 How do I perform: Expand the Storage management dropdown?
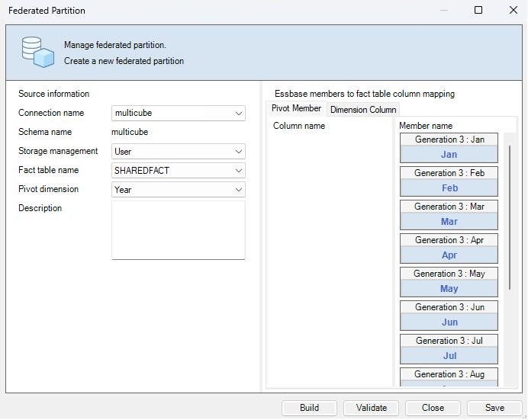pyautogui.click(x=239, y=152)
